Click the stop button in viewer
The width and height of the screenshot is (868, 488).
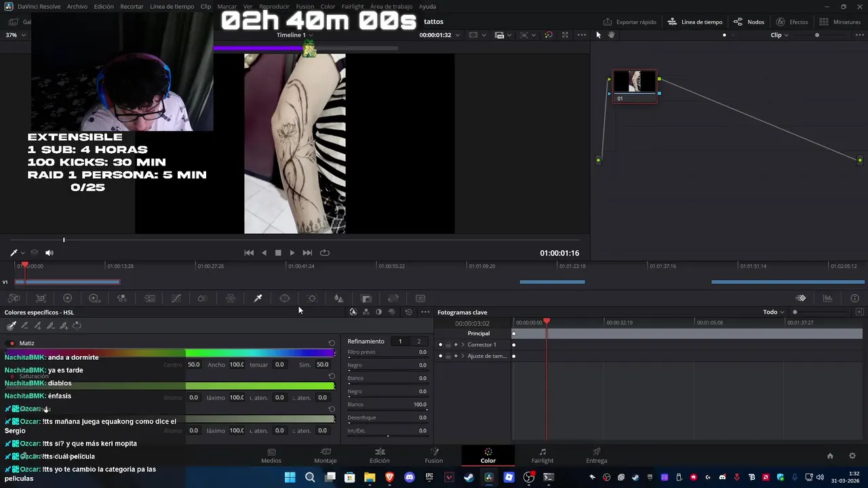pos(278,253)
